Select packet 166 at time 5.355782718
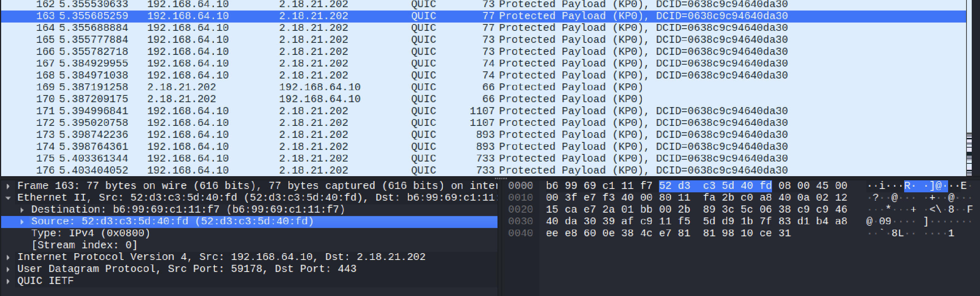 [x=483, y=51]
